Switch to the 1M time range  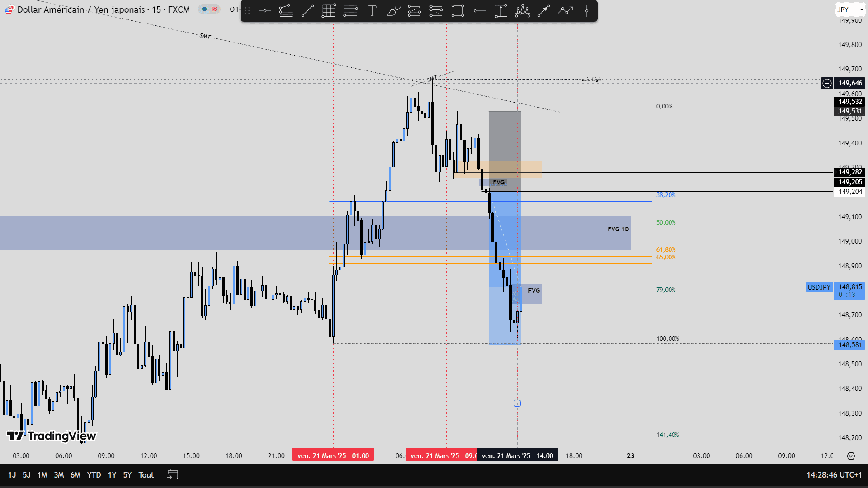pos(42,475)
